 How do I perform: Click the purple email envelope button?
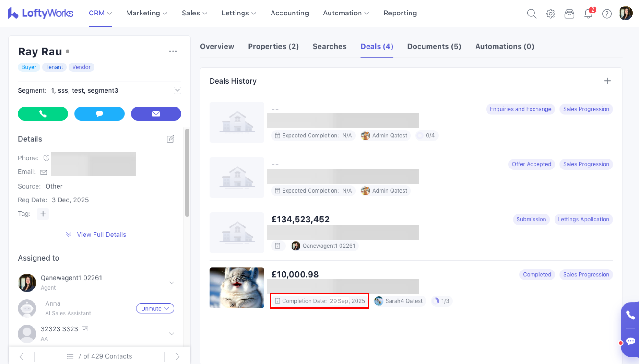(x=156, y=114)
